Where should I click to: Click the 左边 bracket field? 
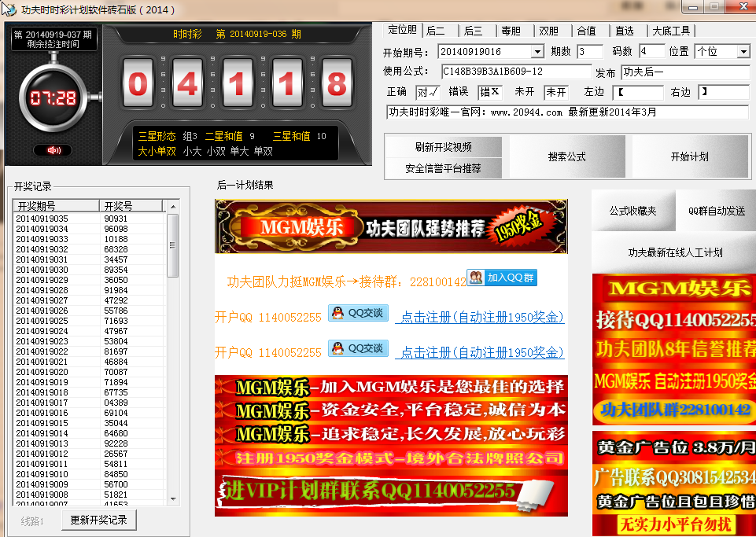pos(638,92)
